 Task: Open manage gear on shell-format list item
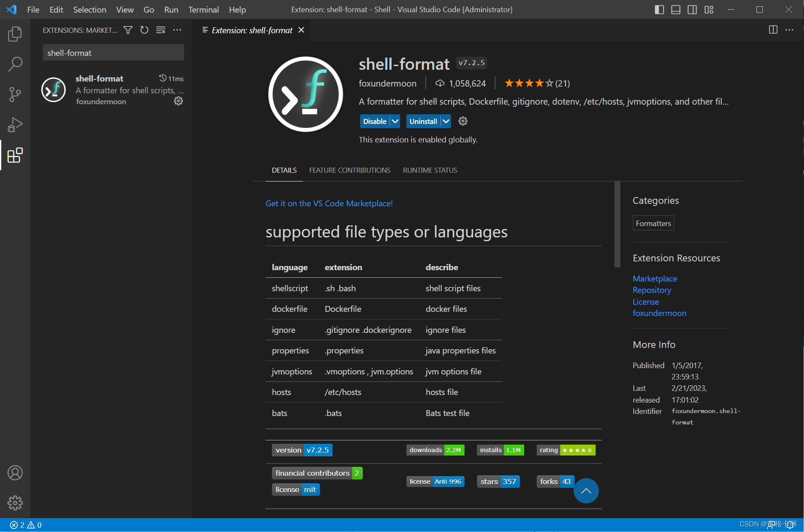coord(178,101)
